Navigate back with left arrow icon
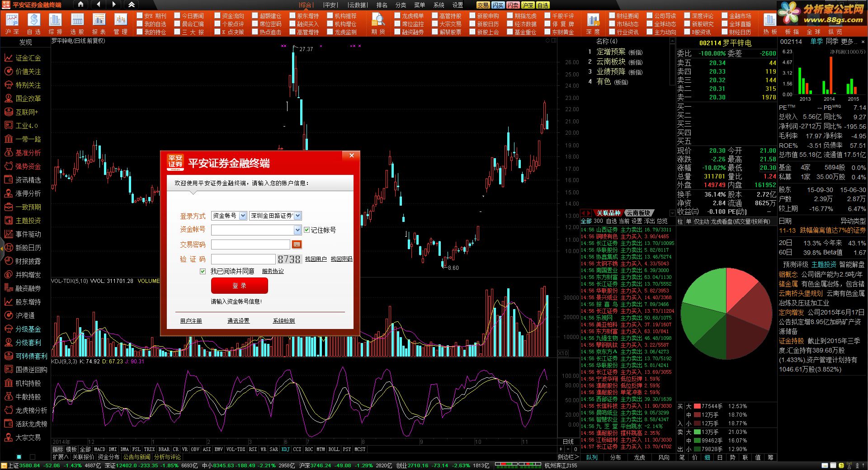 [x=99, y=5]
